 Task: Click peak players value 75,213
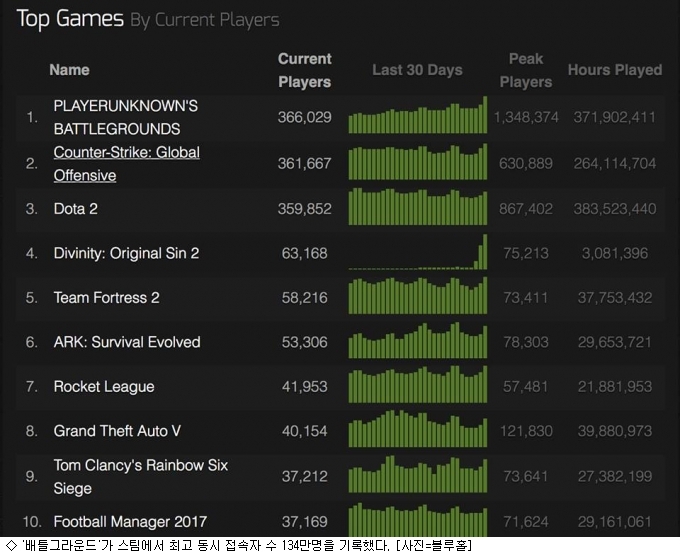[526, 253]
